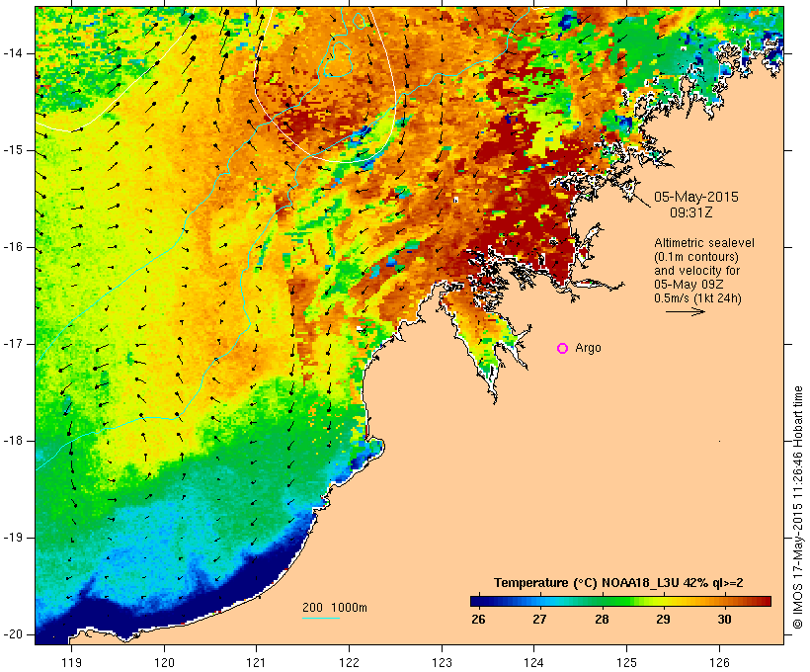This screenshot has height=672, width=810.
Task: Click the '(0.1m contours)' legend line
Action: 696,257
